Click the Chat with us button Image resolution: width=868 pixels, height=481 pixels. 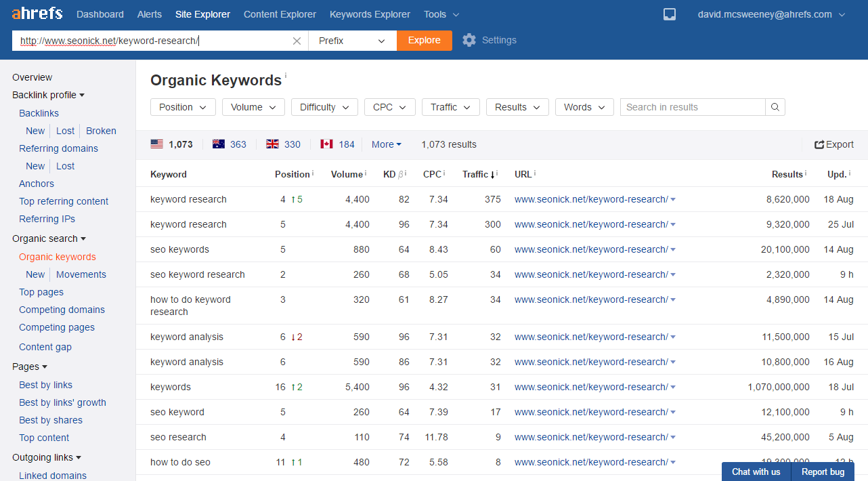(x=756, y=472)
